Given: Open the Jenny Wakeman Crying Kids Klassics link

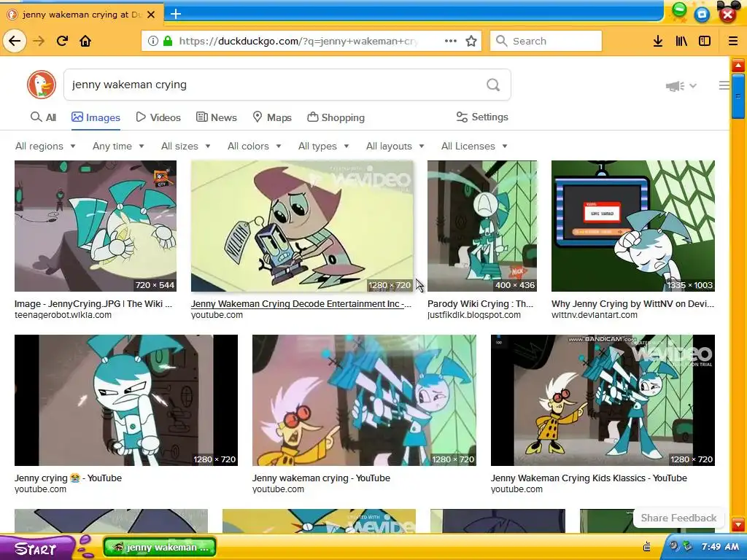Looking at the screenshot, I should [589, 478].
